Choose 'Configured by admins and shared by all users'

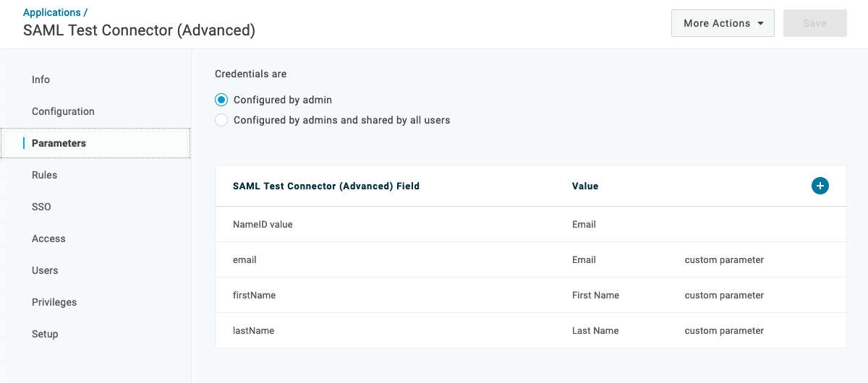(x=221, y=120)
